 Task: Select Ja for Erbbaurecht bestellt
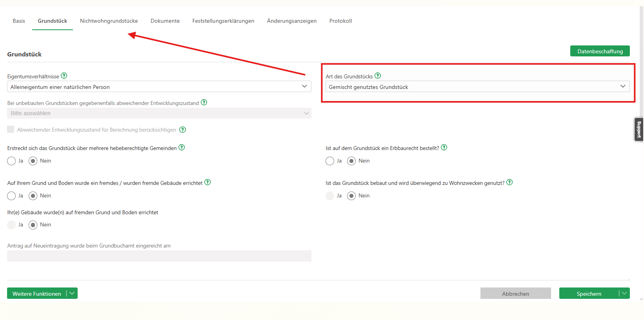coord(330,161)
